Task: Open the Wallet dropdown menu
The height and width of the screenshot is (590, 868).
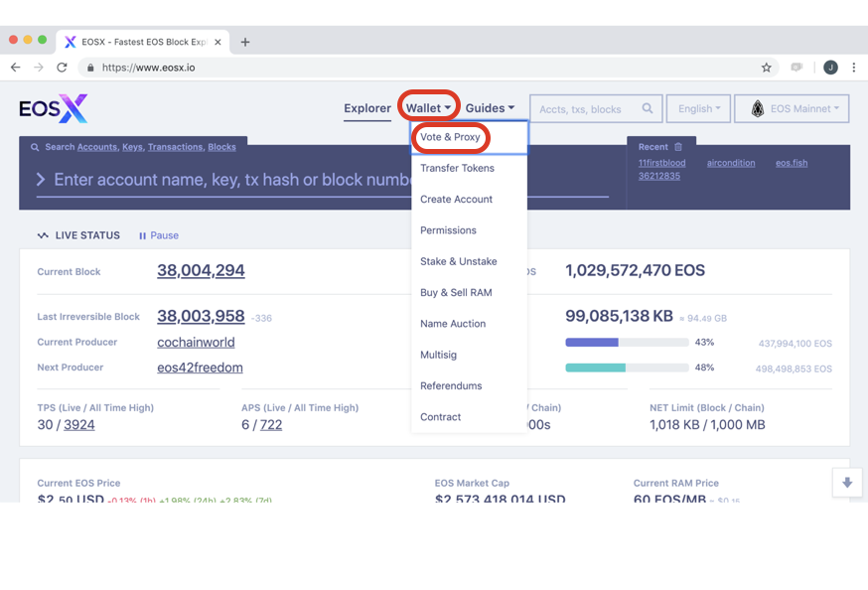Action: [428, 108]
